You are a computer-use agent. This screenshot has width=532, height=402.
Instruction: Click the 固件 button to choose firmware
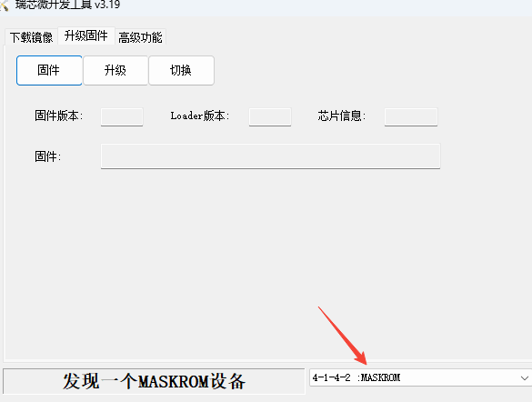[49, 70]
